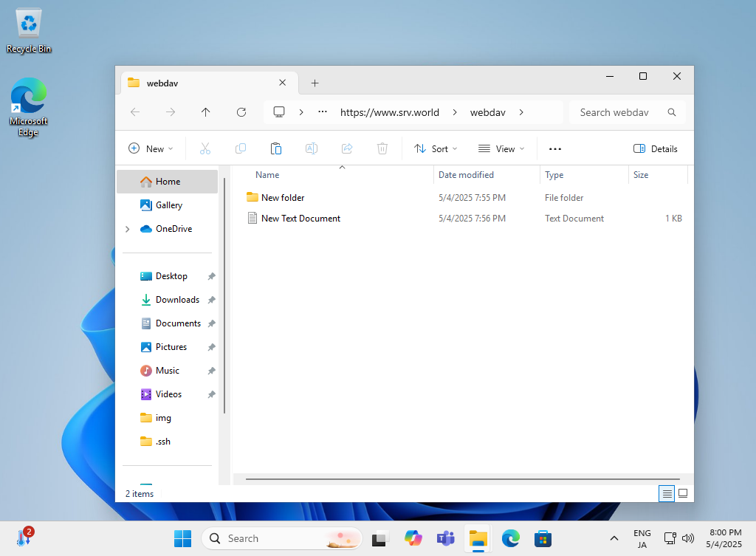Open Microsoft Teams from taskbar

[x=445, y=538]
